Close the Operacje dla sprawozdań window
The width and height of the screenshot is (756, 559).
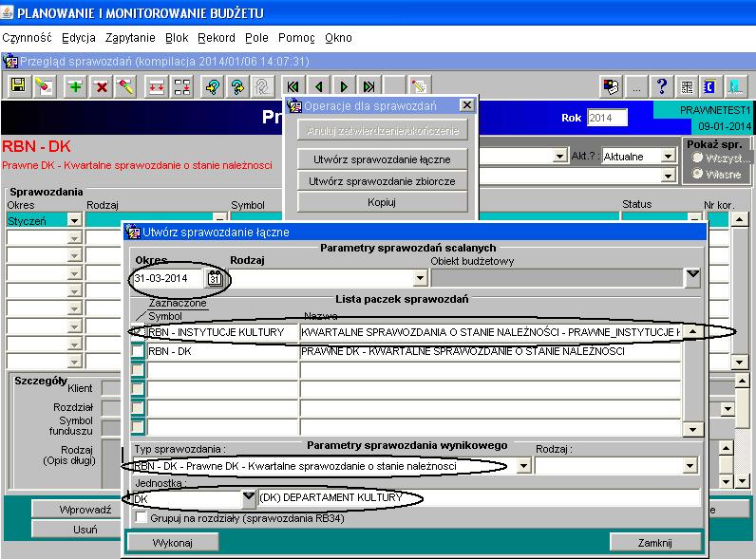[466, 105]
